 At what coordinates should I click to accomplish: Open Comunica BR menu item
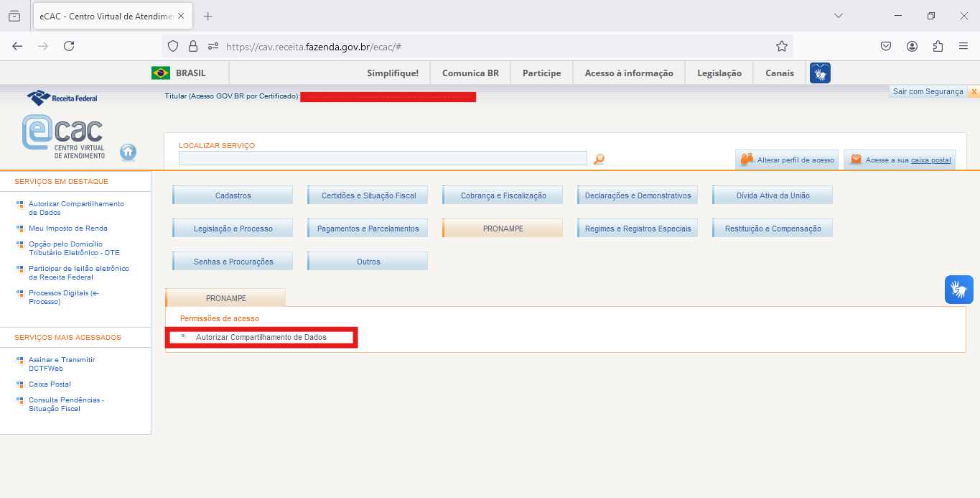point(470,73)
